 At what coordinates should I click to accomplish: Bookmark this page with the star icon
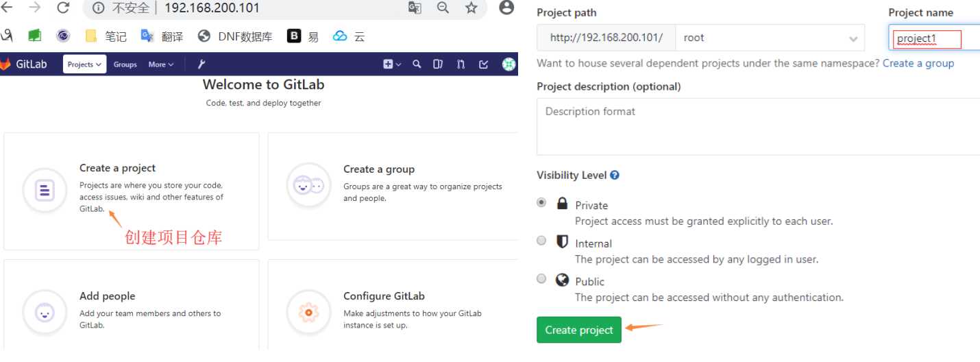(471, 8)
